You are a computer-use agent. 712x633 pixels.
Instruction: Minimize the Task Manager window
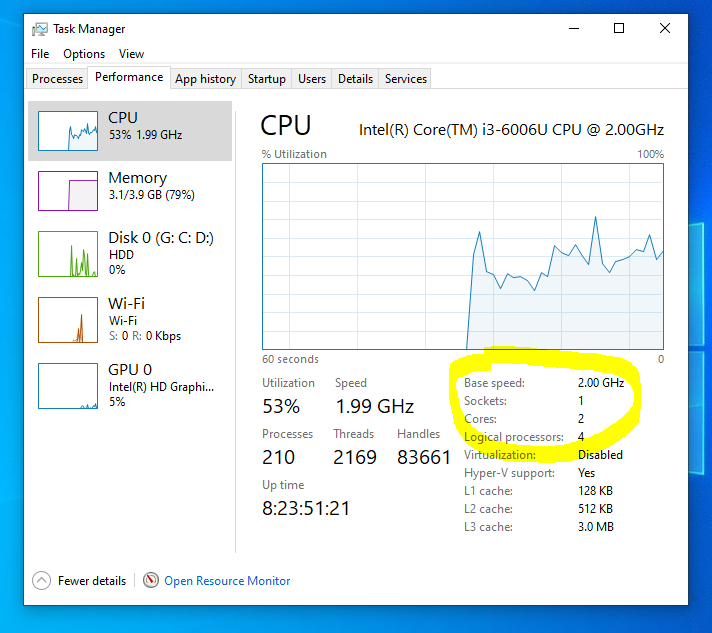pyautogui.click(x=574, y=28)
